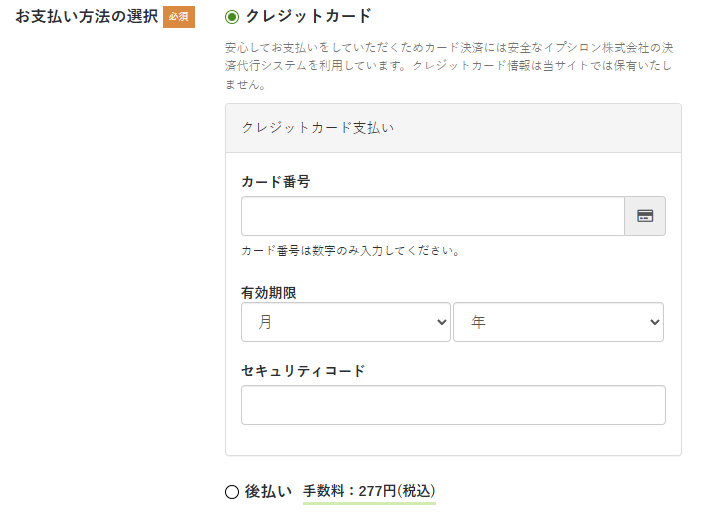The width and height of the screenshot is (719, 514).
Task: Click the chevron arrow of the 年 selector
Action: tap(655, 322)
